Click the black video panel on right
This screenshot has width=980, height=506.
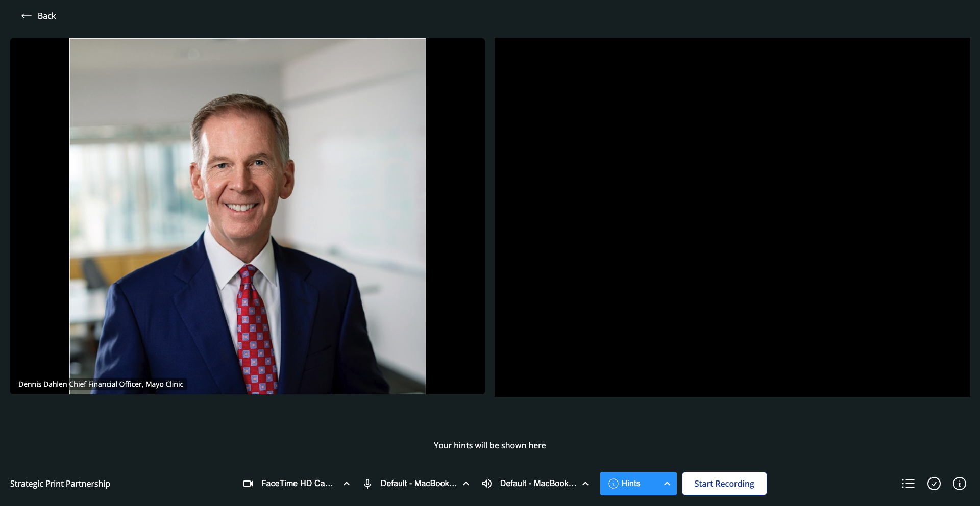[x=732, y=217]
